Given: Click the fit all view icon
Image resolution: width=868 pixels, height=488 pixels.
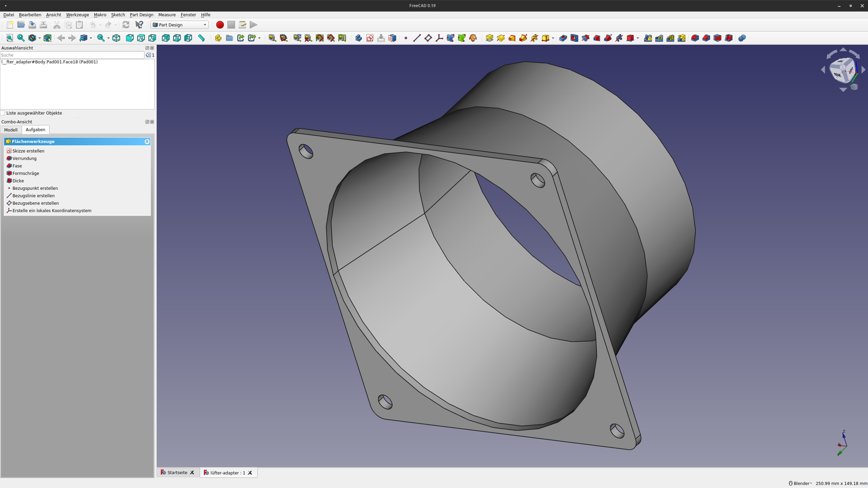Looking at the screenshot, I should [9, 38].
